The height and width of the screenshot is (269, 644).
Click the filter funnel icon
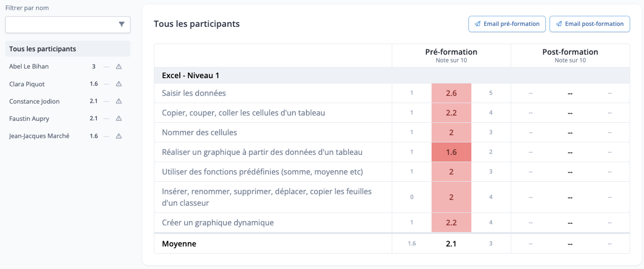pyautogui.click(x=122, y=24)
